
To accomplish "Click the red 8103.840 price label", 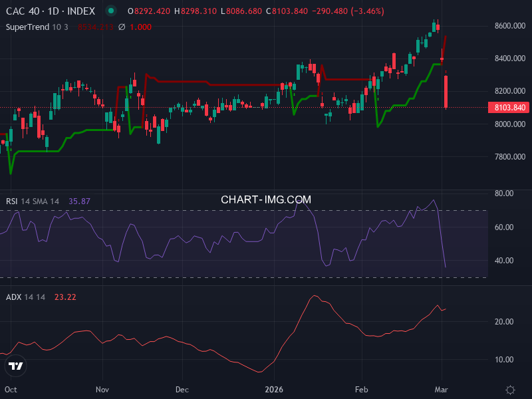I will click(x=507, y=107).
